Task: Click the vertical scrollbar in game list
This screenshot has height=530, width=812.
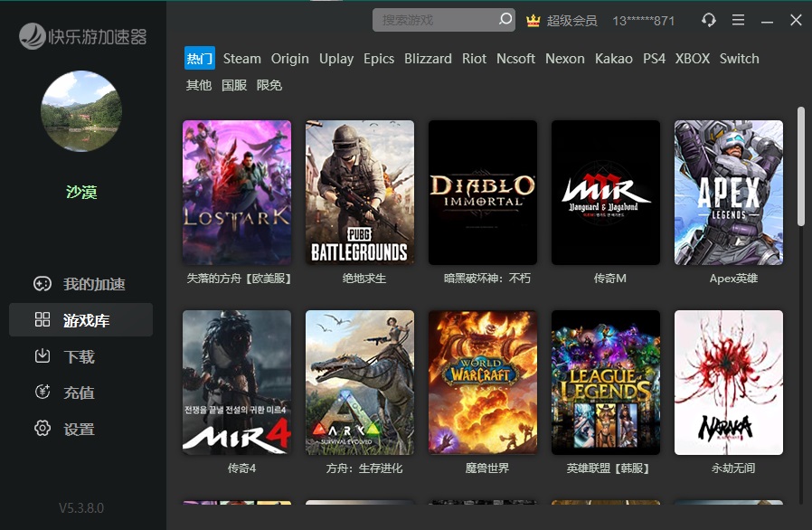Action: [800, 167]
